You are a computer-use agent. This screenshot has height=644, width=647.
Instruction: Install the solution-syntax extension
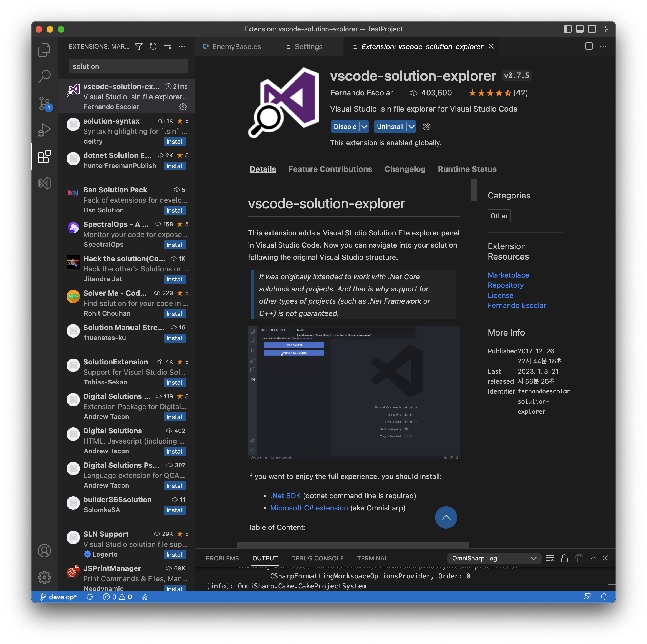pos(175,142)
